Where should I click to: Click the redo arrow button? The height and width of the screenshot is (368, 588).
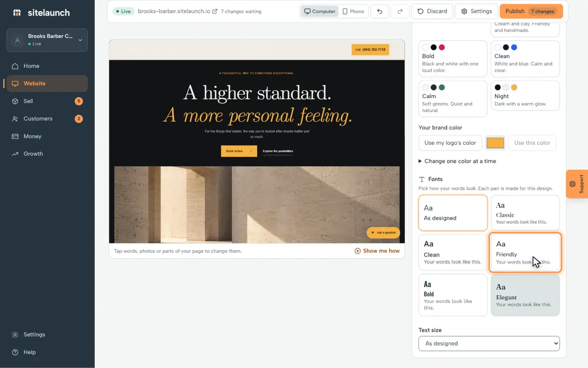coord(400,11)
